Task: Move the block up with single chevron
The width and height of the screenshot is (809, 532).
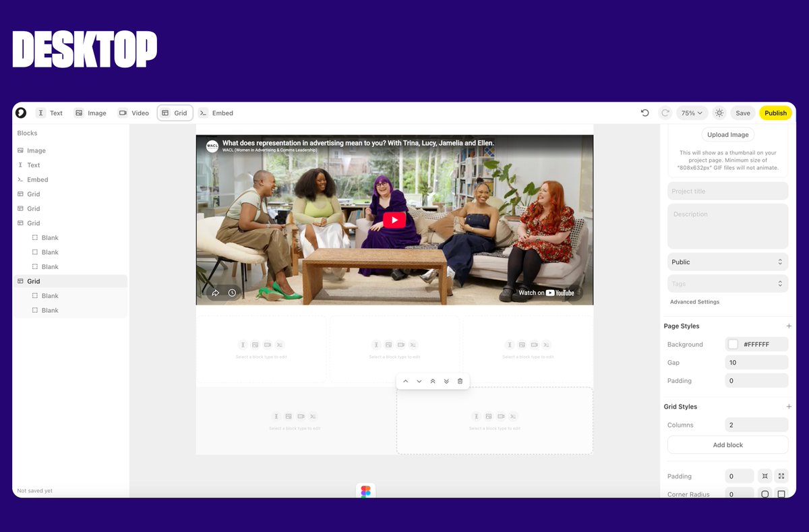Action: (405, 381)
